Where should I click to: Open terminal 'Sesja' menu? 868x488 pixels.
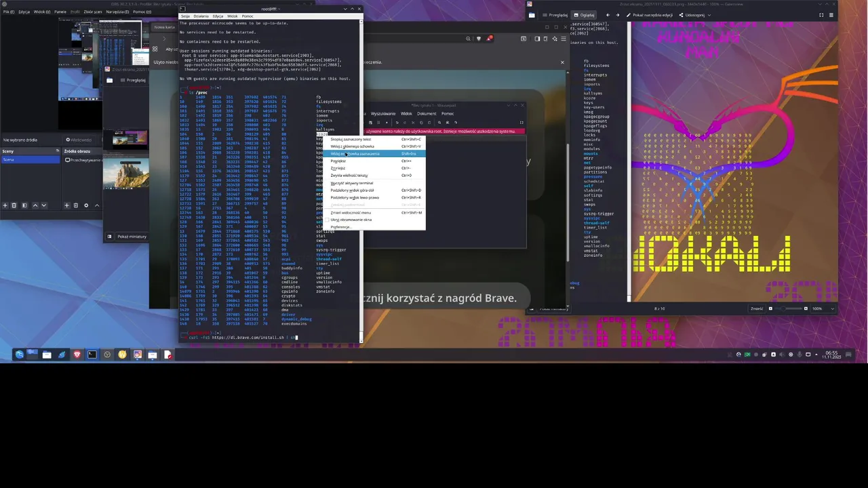point(185,16)
